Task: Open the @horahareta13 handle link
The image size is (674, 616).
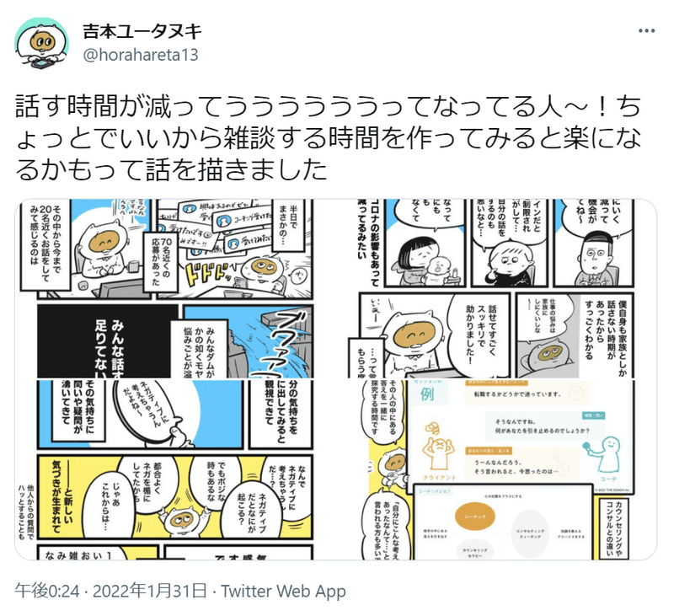Action: click(x=141, y=55)
